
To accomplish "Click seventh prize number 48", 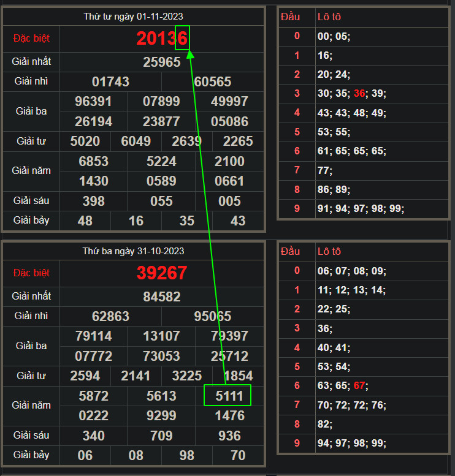I will [85, 221].
